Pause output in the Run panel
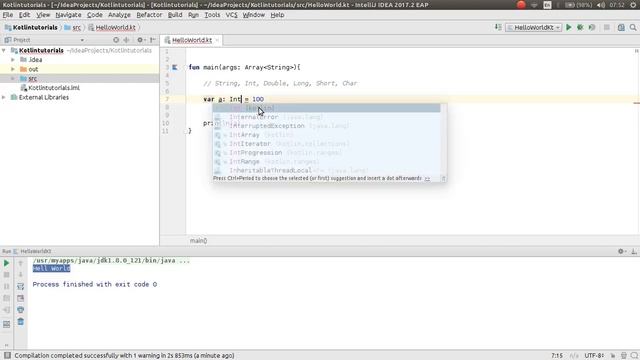Screen dimensions: 640x360 tap(7, 287)
